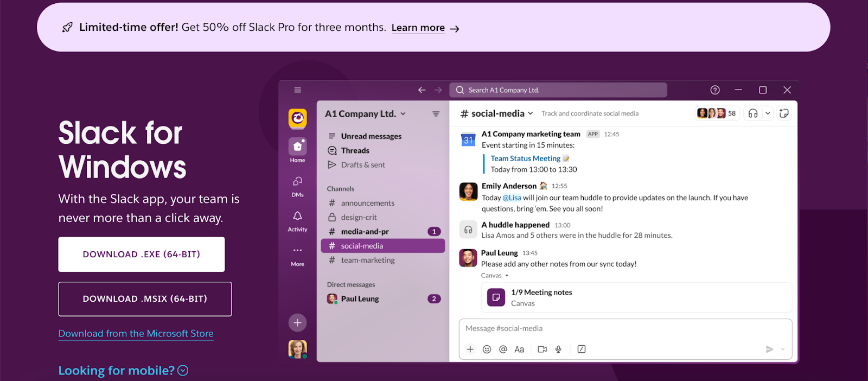This screenshot has width=868, height=381.
Task: Go forward using the right arrow
Action: 438,90
